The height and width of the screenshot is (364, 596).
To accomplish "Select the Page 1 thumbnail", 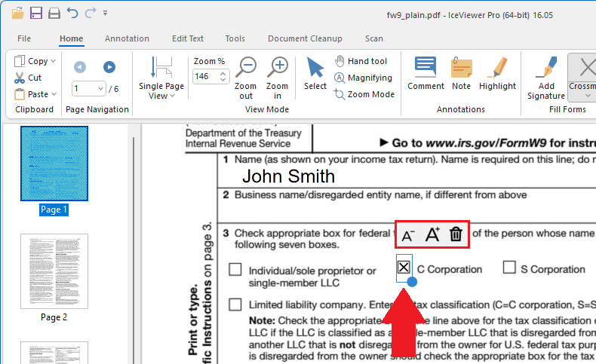I will tap(54, 164).
